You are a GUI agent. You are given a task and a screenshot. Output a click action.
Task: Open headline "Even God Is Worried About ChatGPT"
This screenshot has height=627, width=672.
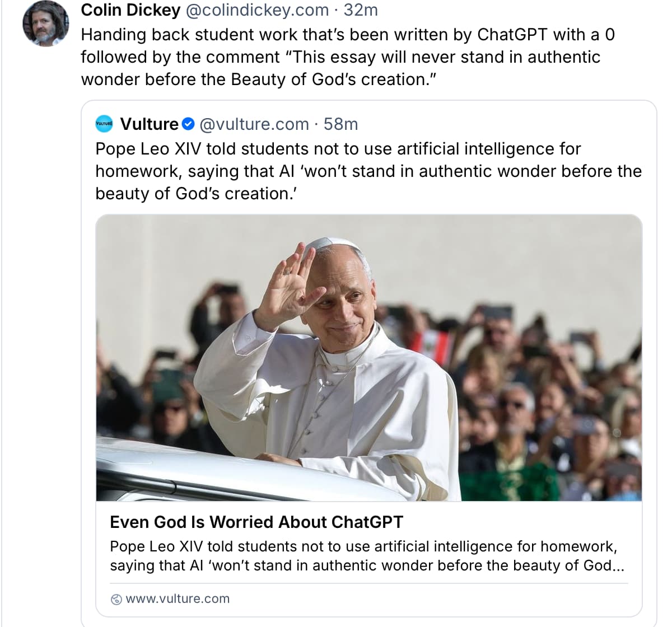click(256, 522)
